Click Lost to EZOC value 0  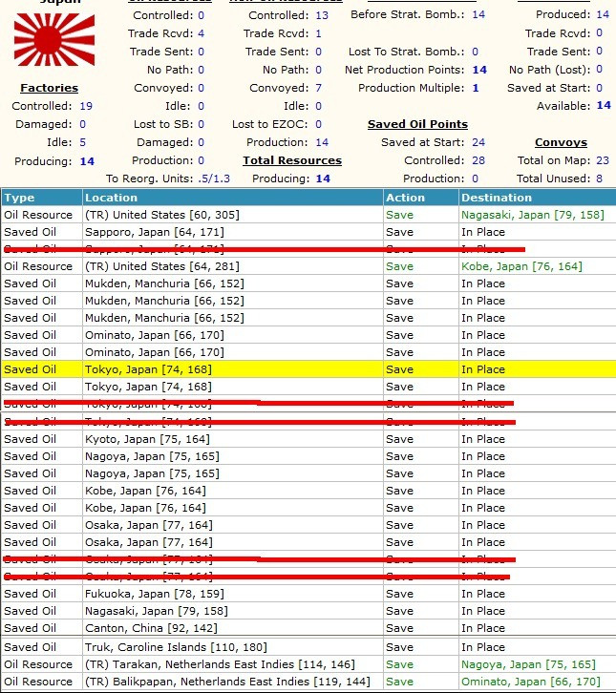[318, 124]
